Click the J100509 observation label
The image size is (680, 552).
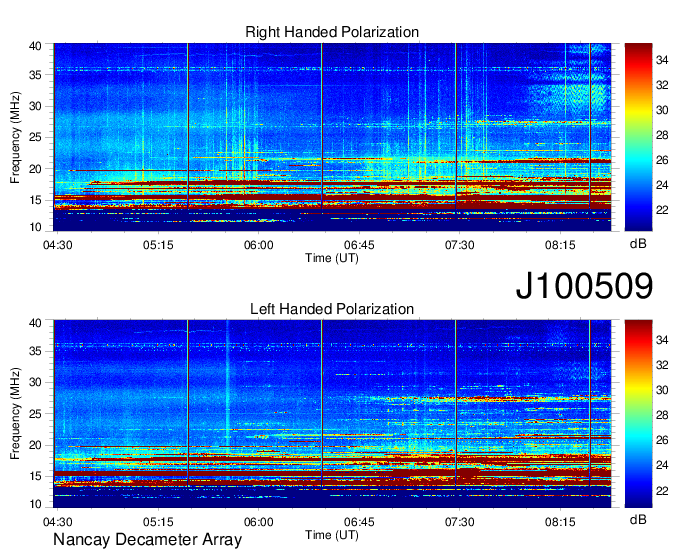(x=584, y=286)
